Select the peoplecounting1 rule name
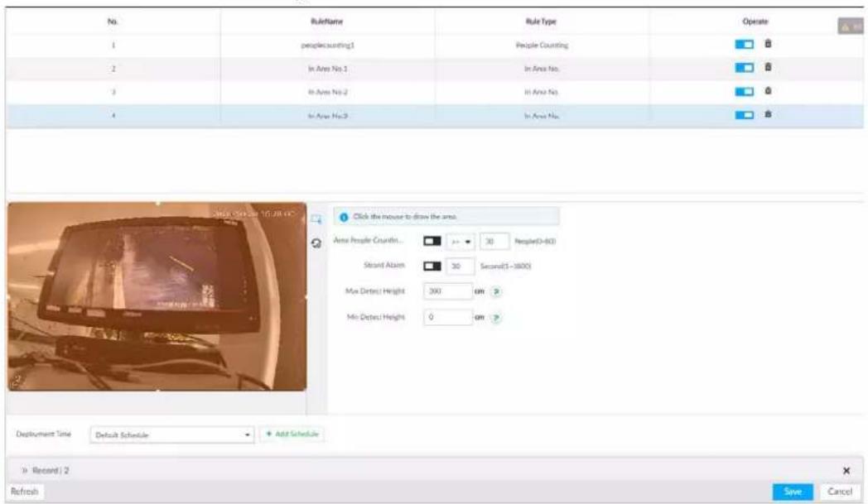Image resolution: width=868 pixels, height=504 pixels. (328, 46)
